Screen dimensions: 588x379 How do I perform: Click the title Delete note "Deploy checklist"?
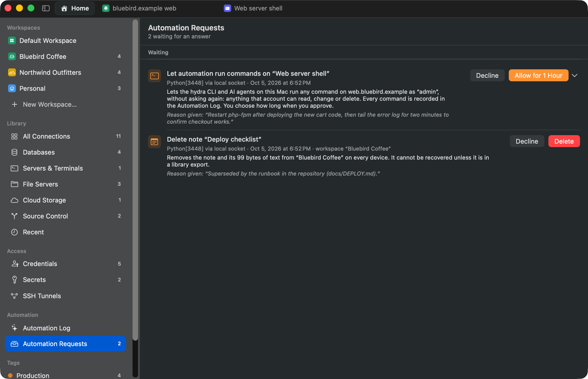point(214,139)
